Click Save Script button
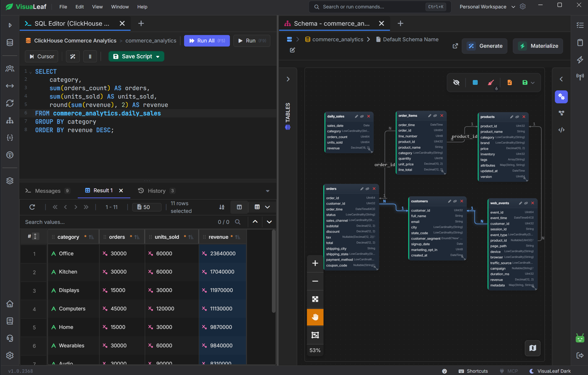Screen dimensions: 588x375 (133, 56)
